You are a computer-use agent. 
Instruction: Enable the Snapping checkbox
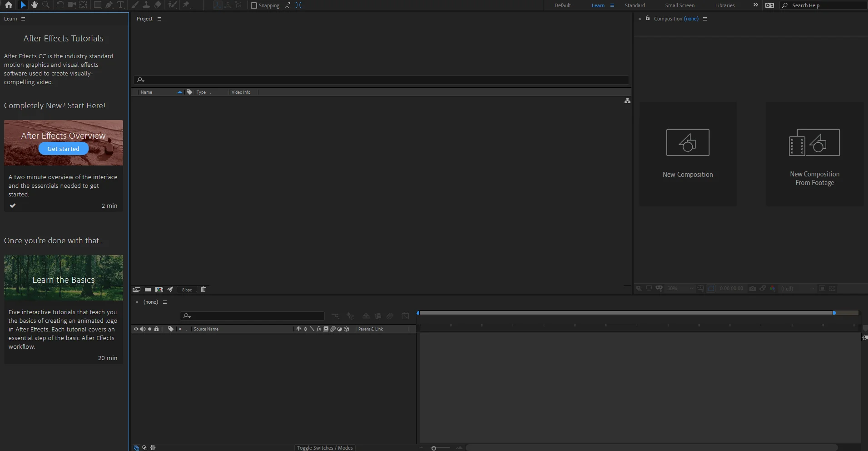pos(255,5)
